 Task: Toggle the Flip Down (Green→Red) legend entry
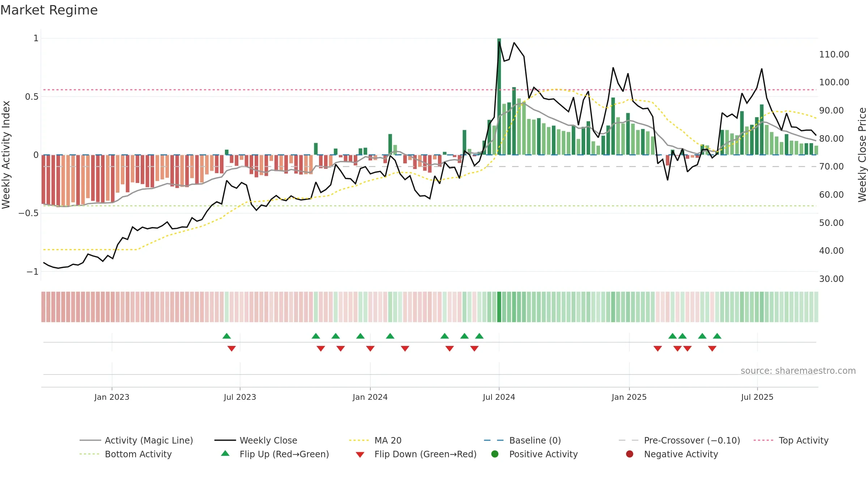click(x=416, y=454)
